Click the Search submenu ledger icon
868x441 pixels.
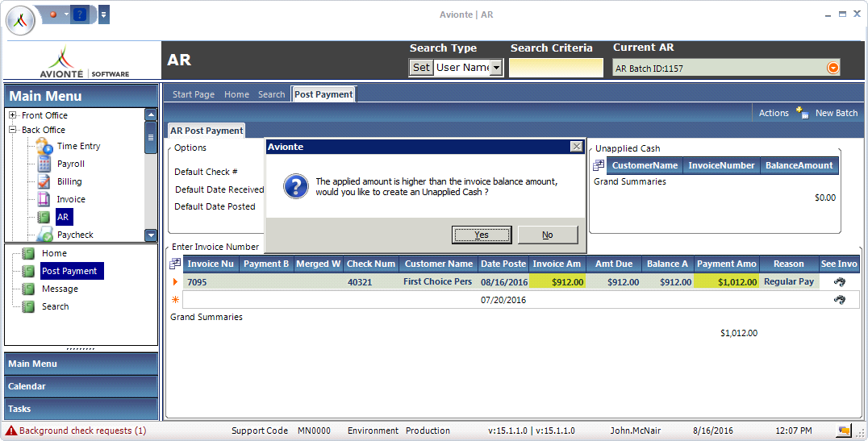(x=28, y=306)
